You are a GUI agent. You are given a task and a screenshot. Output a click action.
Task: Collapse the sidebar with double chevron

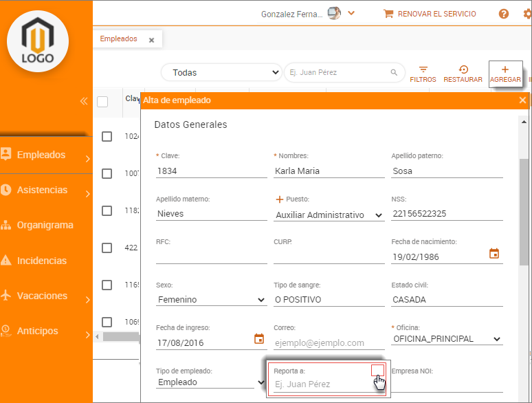[84, 101]
